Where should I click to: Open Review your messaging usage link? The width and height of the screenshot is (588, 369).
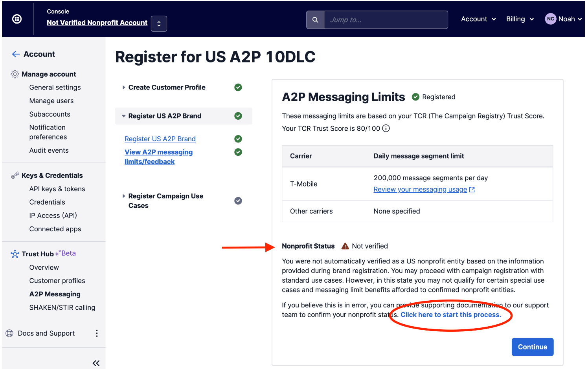pyautogui.click(x=420, y=189)
